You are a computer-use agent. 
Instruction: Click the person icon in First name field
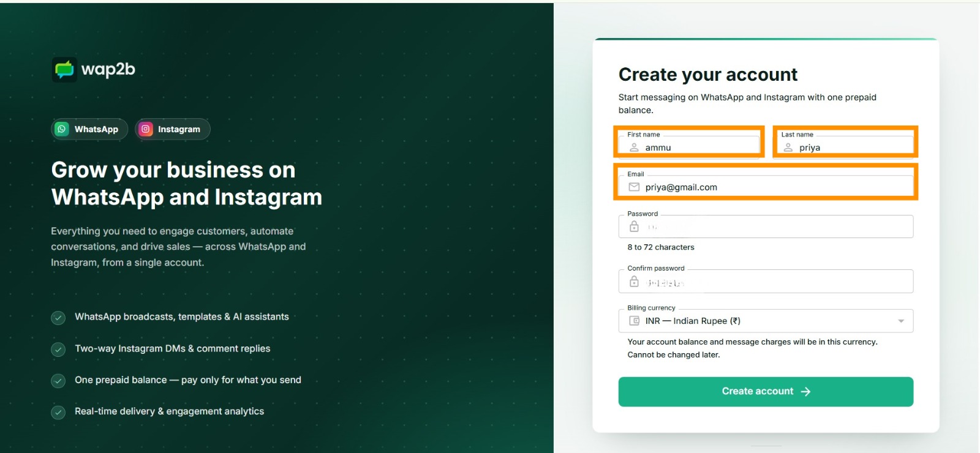[x=634, y=148]
